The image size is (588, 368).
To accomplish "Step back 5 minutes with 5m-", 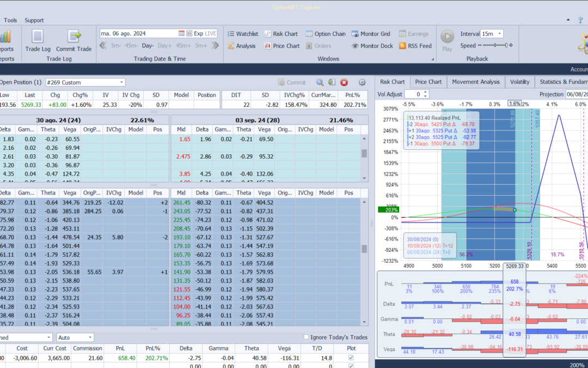I will (116, 46).
